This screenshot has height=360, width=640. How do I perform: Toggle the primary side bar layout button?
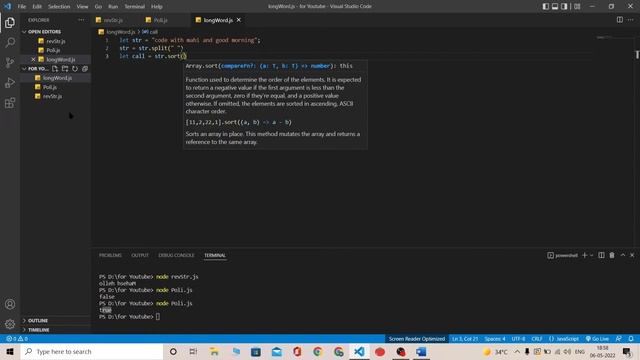(546, 6)
